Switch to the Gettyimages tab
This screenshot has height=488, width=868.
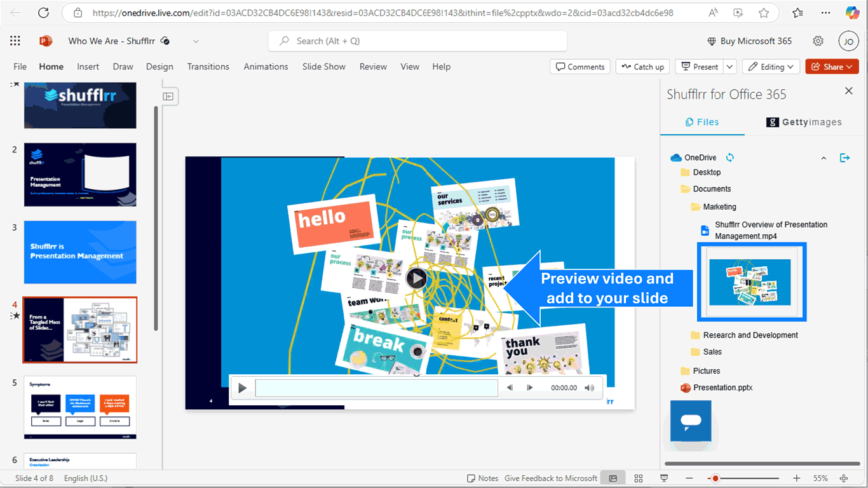coord(804,122)
